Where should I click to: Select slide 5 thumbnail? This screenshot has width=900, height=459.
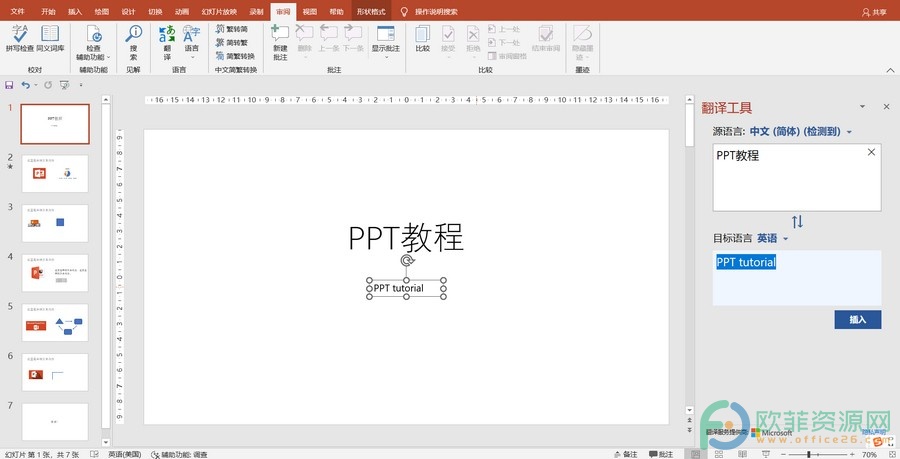coord(55,322)
